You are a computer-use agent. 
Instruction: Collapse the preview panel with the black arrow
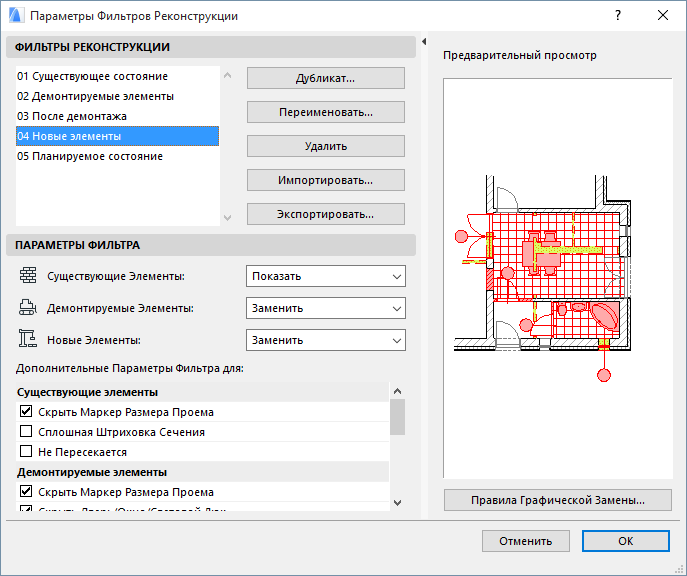point(424,42)
